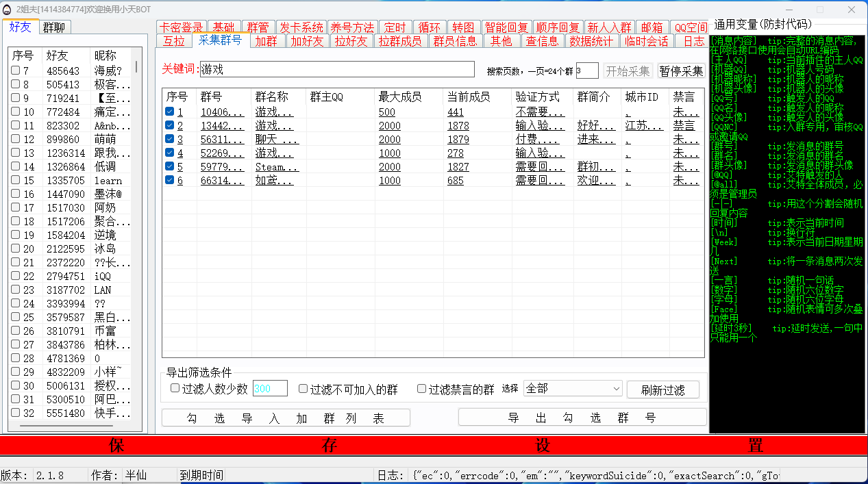This screenshot has height=484, width=868.
Task: Switch to the 卡密登录 tab
Action: pos(181,27)
